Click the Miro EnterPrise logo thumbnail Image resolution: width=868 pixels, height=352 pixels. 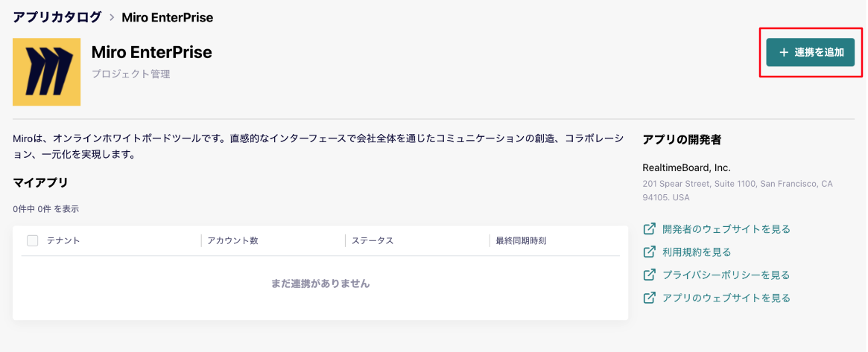tap(46, 72)
